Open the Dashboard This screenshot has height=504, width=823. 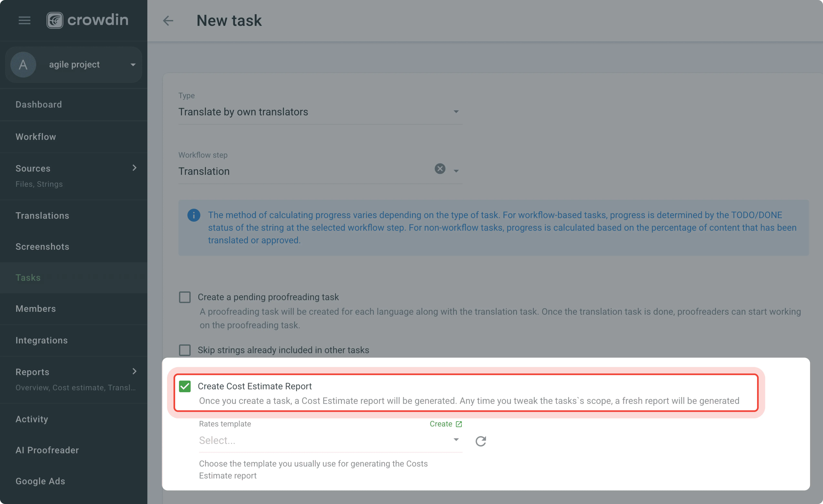tap(38, 104)
